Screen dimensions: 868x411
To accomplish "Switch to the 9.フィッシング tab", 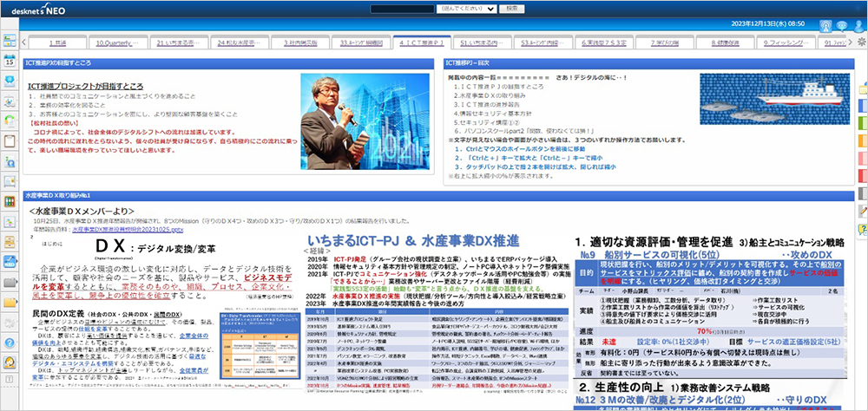I will (x=786, y=42).
